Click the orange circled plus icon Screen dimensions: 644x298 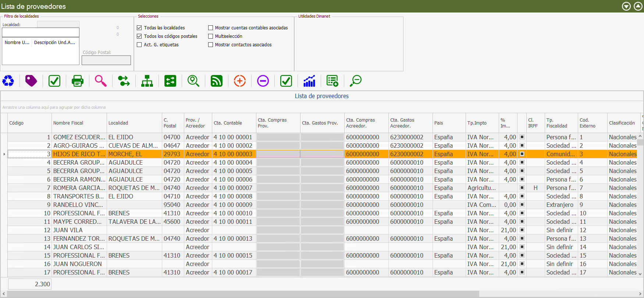[240, 81]
